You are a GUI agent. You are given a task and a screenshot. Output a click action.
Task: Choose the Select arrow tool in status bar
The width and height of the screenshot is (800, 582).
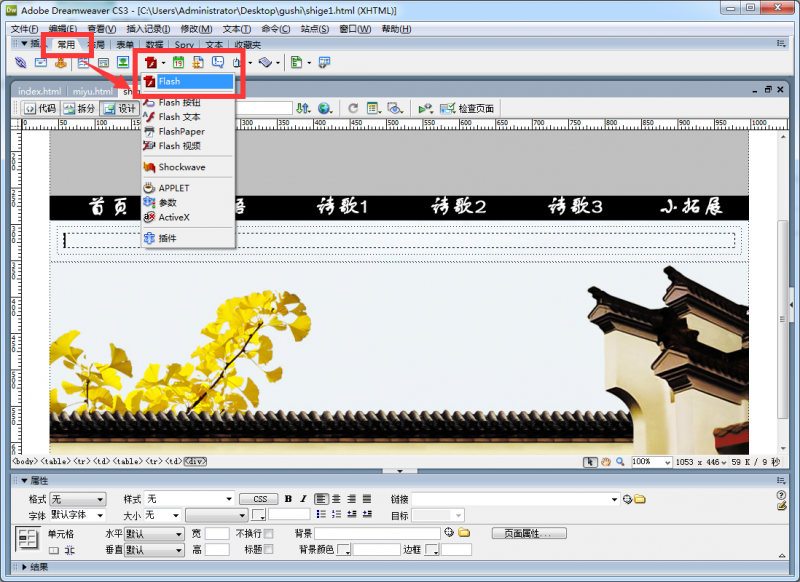pyautogui.click(x=590, y=462)
